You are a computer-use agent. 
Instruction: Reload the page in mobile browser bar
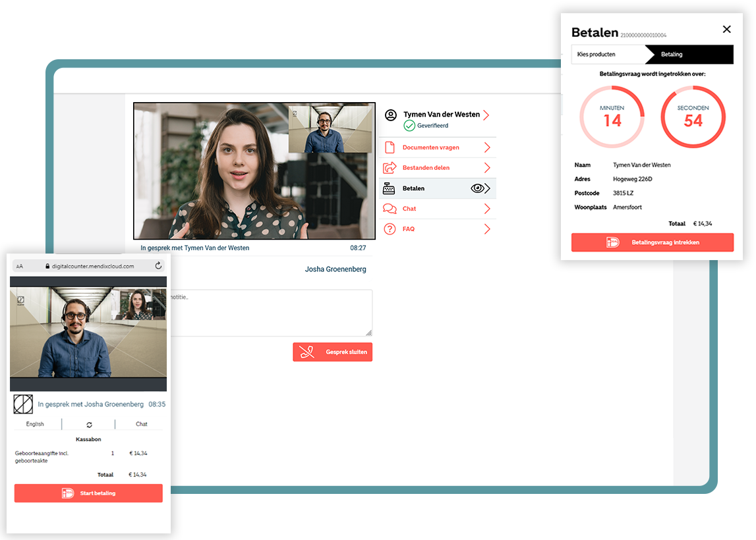tap(158, 266)
